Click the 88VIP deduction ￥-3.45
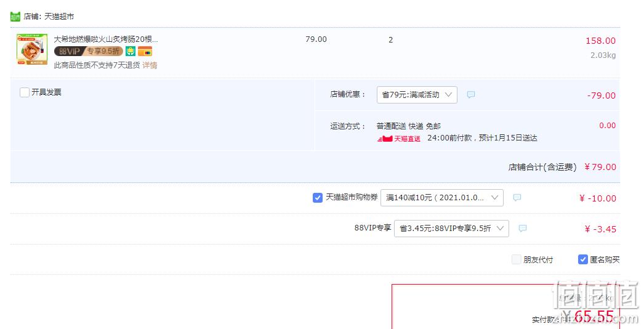This screenshot has width=644, height=329. (x=600, y=229)
